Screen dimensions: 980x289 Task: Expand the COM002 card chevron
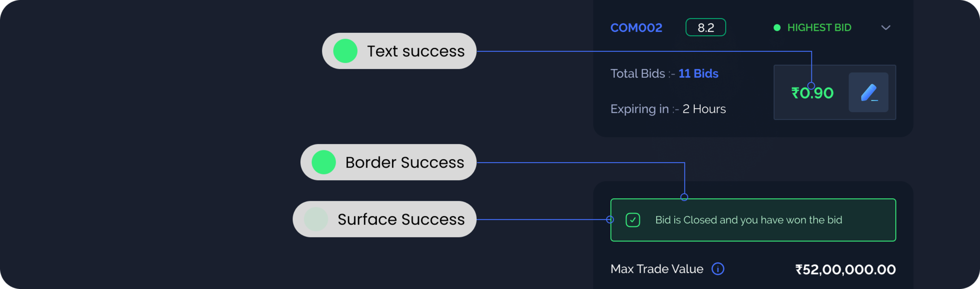coord(885,28)
